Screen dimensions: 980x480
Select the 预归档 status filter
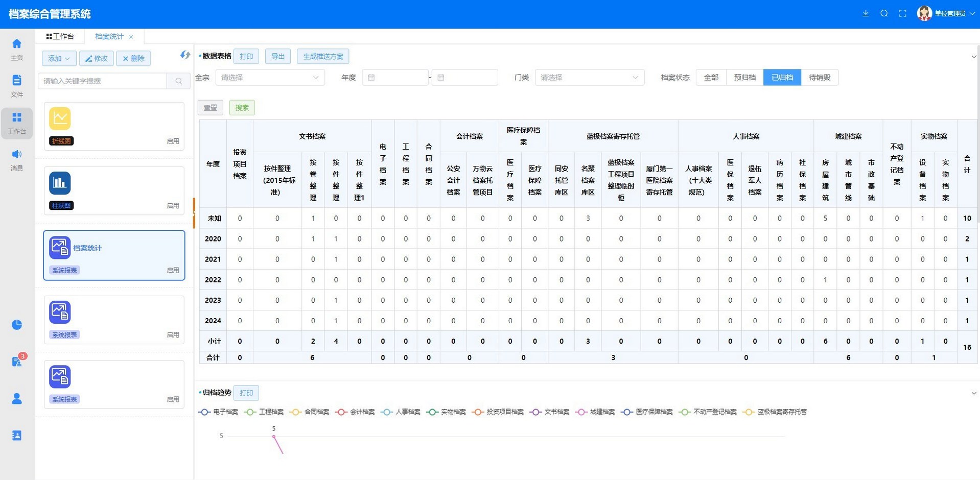point(744,78)
